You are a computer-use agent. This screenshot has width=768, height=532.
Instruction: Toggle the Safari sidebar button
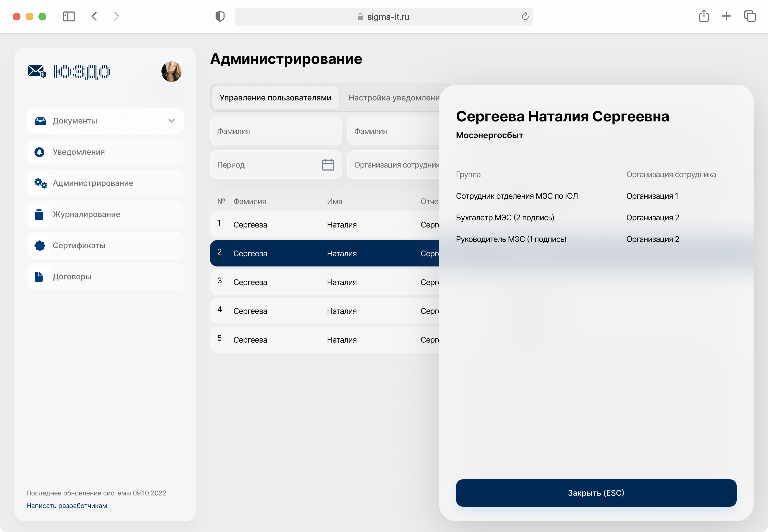click(69, 16)
